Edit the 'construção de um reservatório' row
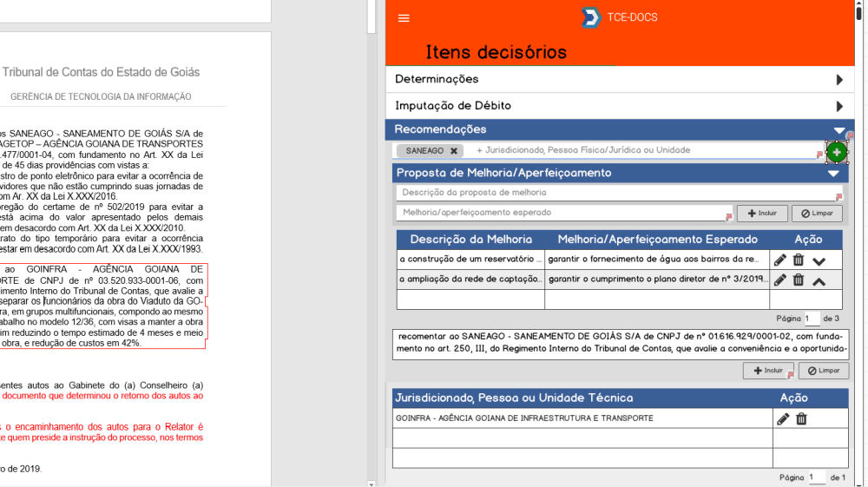Viewport: 868px width, 487px height. (780, 260)
